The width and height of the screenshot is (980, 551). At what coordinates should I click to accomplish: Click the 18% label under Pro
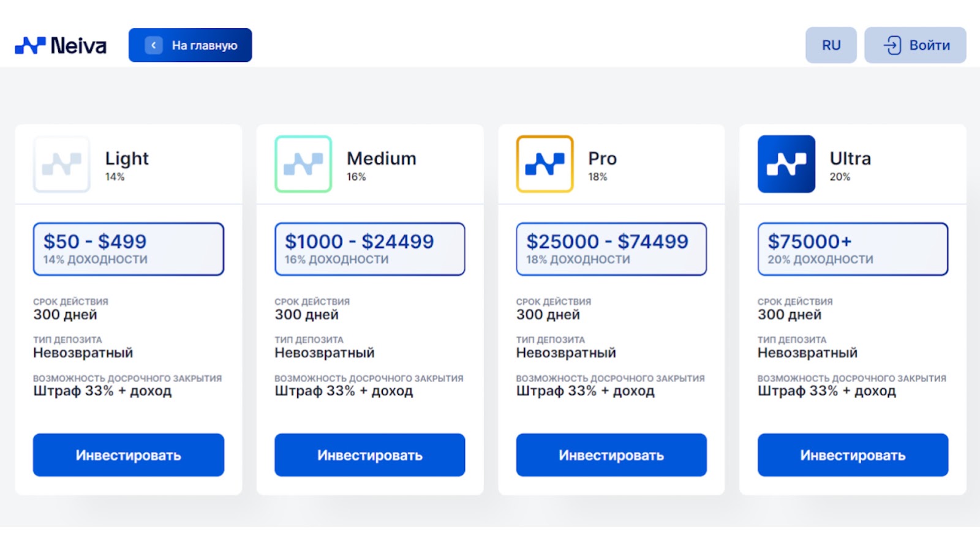(x=598, y=177)
